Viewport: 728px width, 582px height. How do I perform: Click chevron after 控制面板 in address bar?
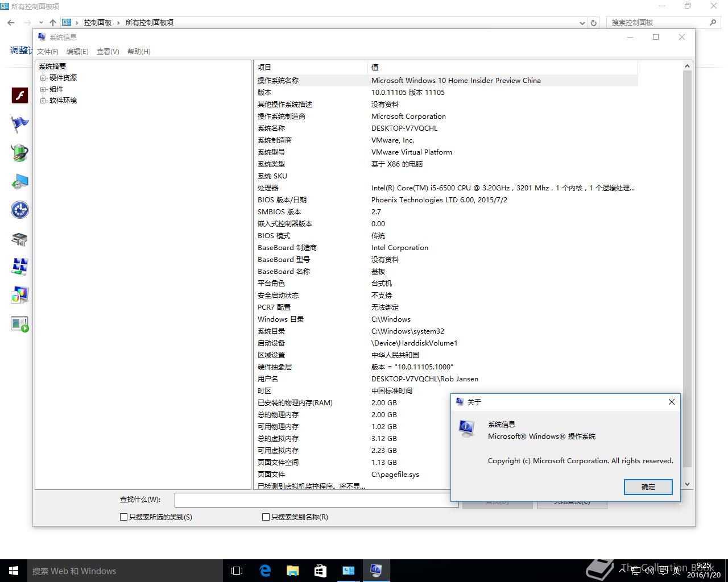click(x=118, y=23)
